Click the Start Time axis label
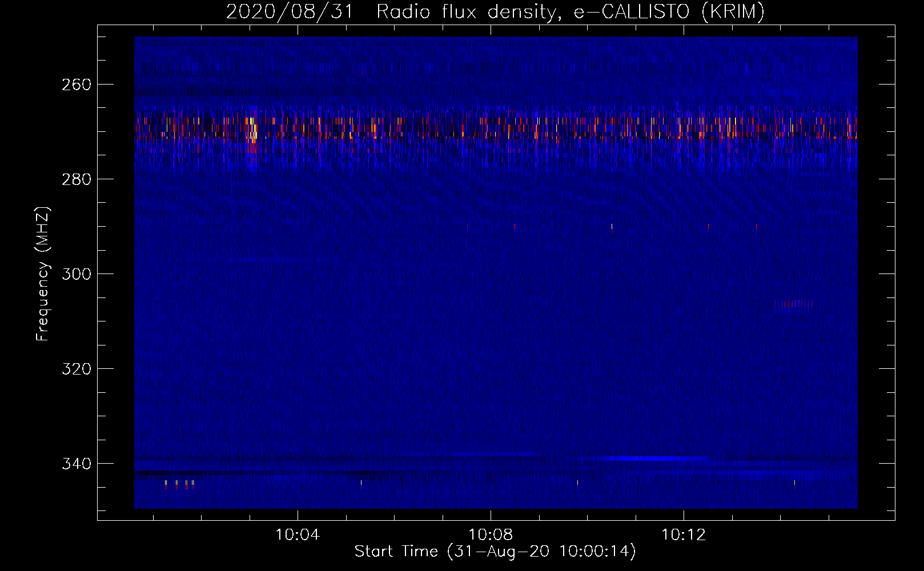 tap(495, 552)
